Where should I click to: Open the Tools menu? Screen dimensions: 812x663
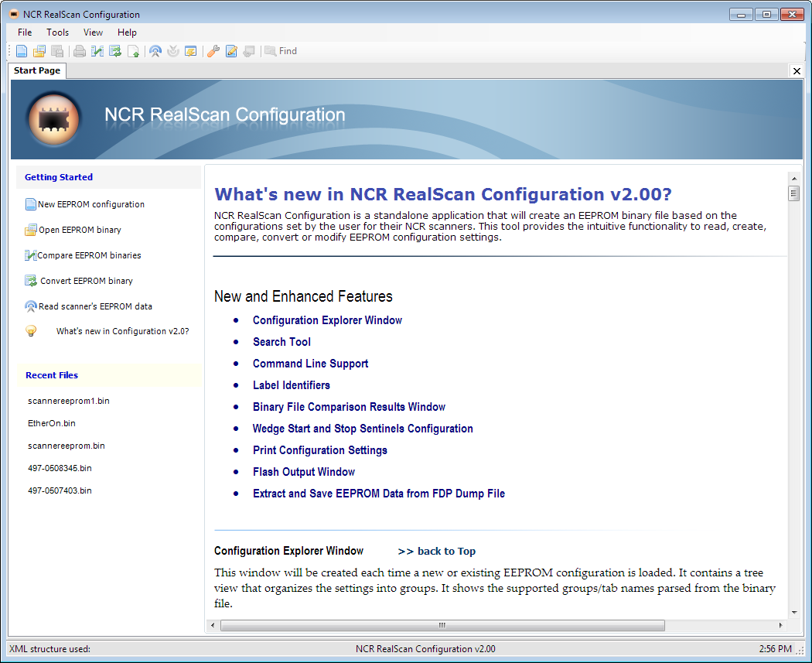point(57,32)
